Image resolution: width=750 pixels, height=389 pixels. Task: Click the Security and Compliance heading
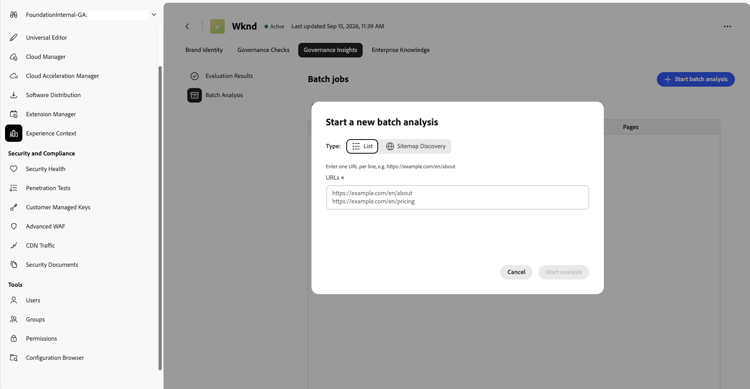42,154
